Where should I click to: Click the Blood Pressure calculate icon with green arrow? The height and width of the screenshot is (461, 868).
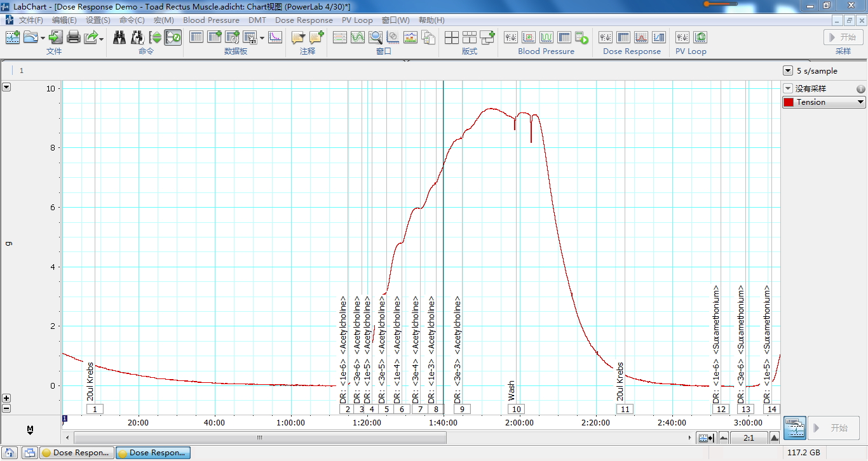tap(582, 37)
